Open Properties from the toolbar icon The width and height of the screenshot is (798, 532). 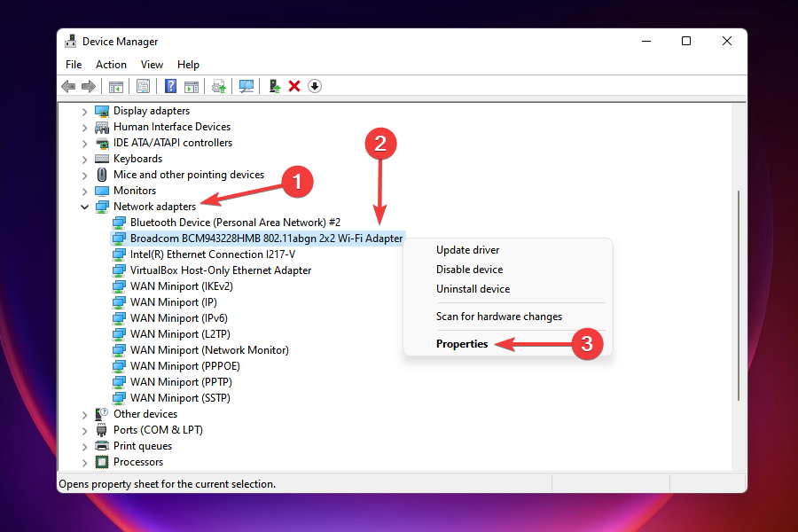143,86
